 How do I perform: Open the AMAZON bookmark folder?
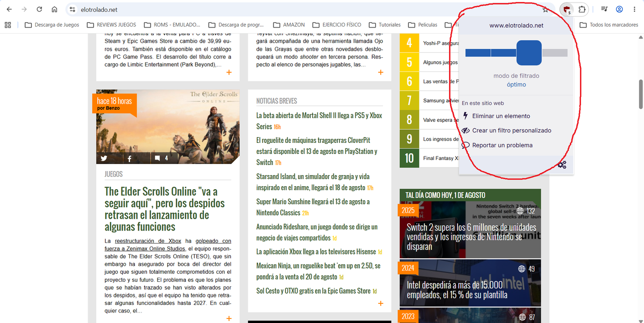(x=289, y=25)
